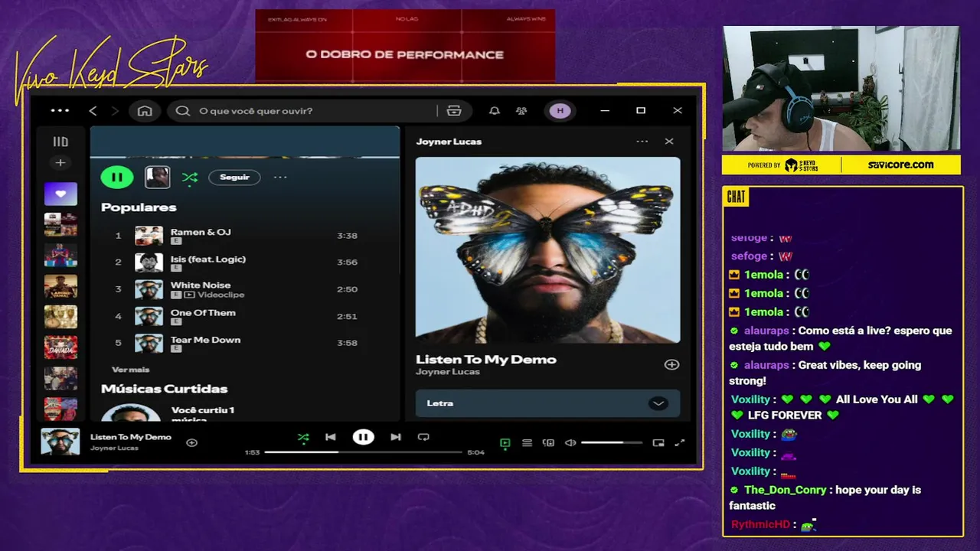Screen dimensions: 980x551
Task: Skip to previous track
Action: (x=330, y=437)
